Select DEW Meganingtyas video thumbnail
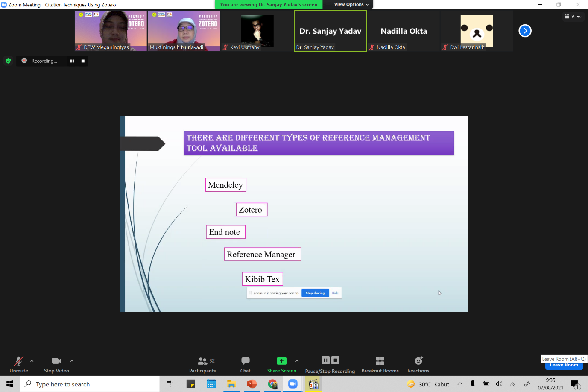The width and height of the screenshot is (588, 392). [x=111, y=31]
